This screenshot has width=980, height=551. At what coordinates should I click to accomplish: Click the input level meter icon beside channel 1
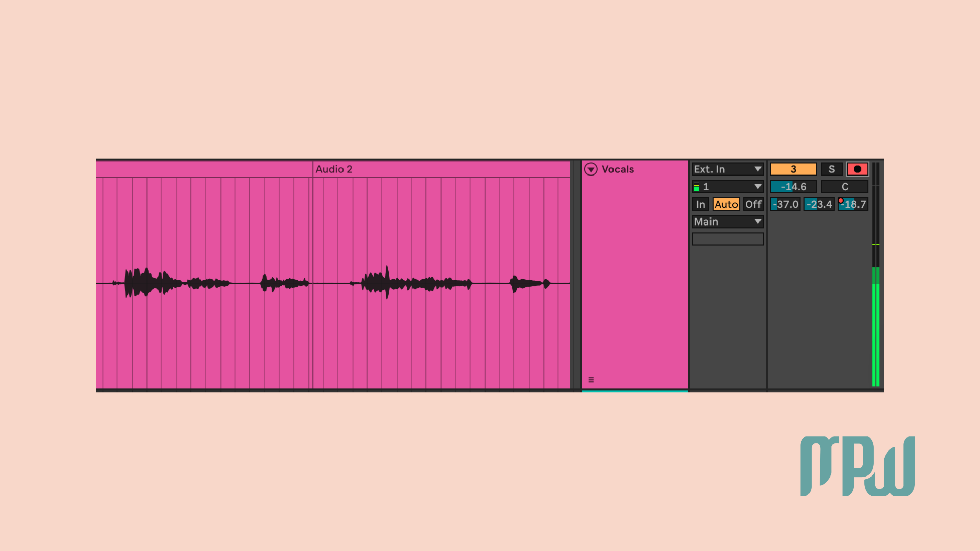click(696, 187)
